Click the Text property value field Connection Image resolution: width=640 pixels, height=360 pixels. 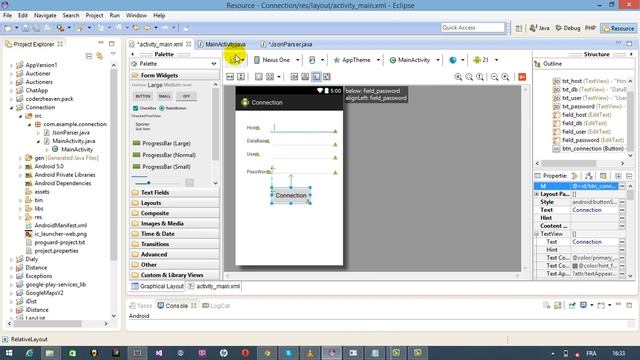click(595, 210)
